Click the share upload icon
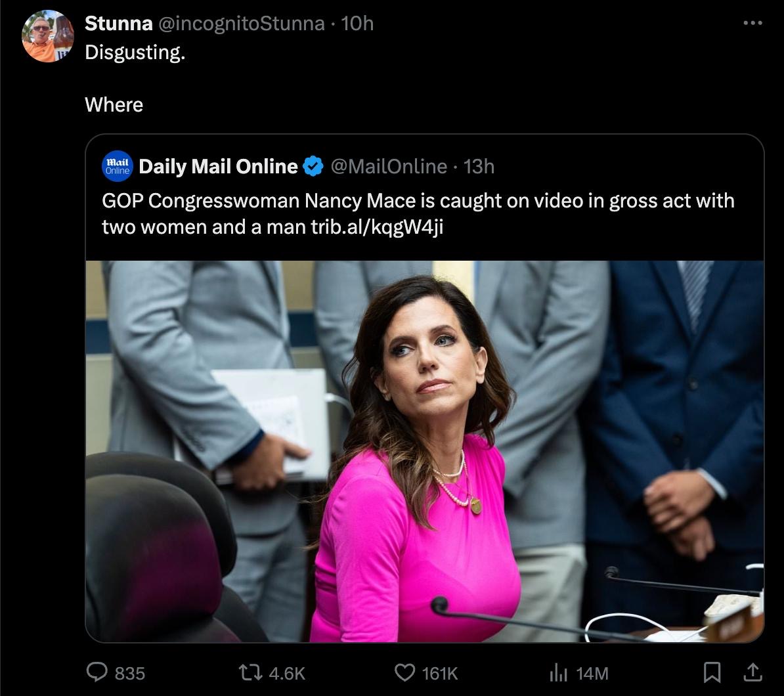The image size is (784, 696). coord(752,672)
